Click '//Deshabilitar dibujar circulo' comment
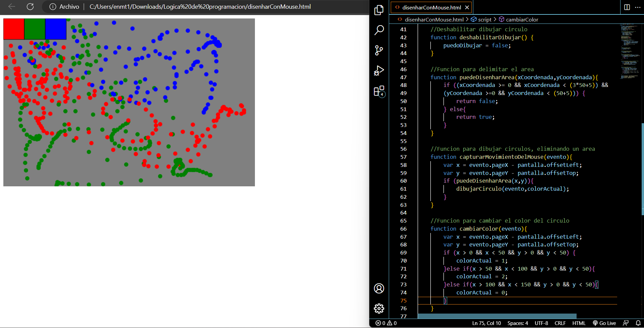 tap(479, 29)
